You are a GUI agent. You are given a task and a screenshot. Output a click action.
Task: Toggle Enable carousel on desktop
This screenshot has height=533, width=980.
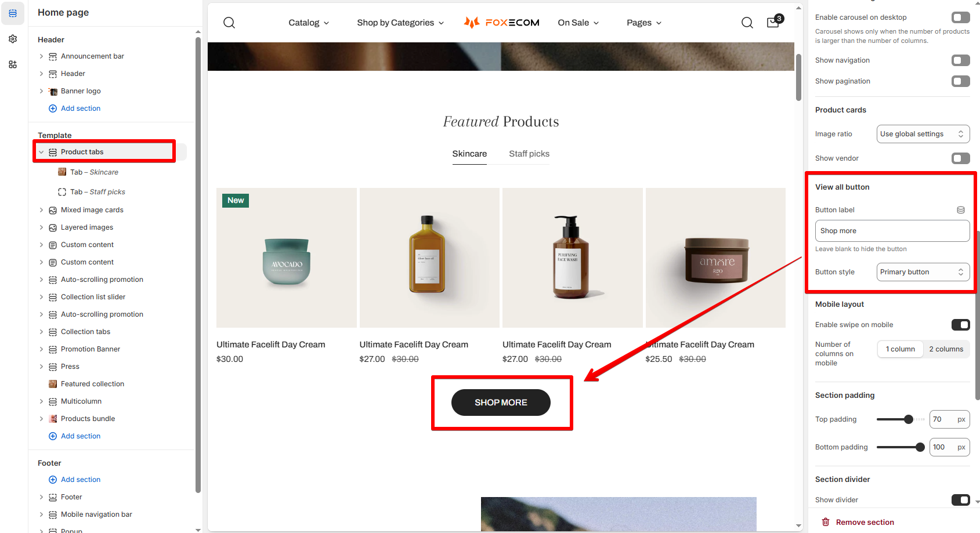(960, 17)
